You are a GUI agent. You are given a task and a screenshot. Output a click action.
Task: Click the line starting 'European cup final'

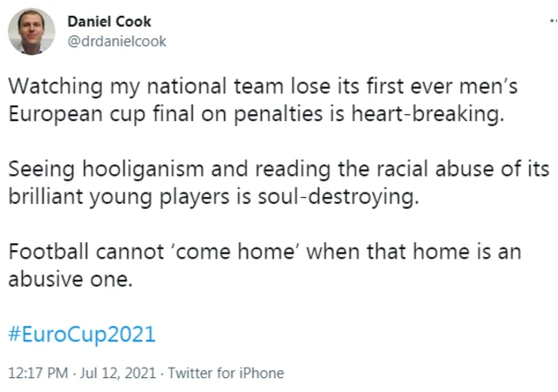point(256,115)
